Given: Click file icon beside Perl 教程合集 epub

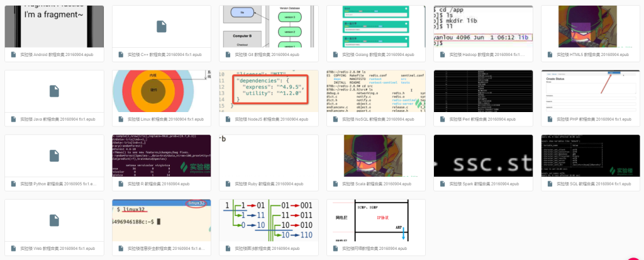Looking at the screenshot, I should pos(442,119).
